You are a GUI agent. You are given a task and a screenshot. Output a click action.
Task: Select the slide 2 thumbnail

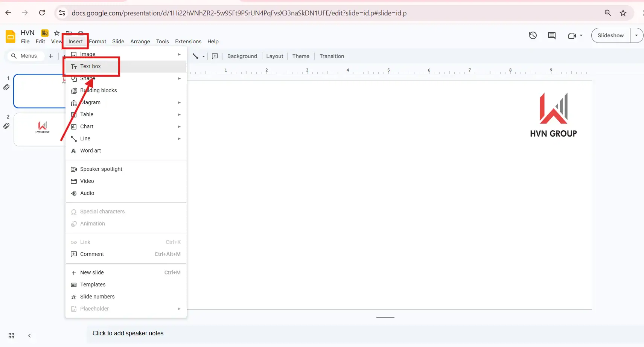point(42,129)
